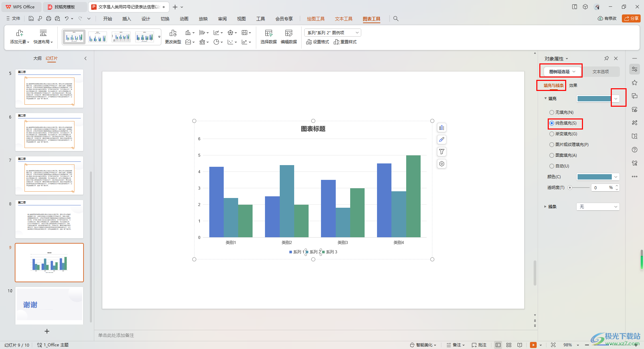644x349 pixels.
Task: Open the File menu
Action: coord(13,19)
